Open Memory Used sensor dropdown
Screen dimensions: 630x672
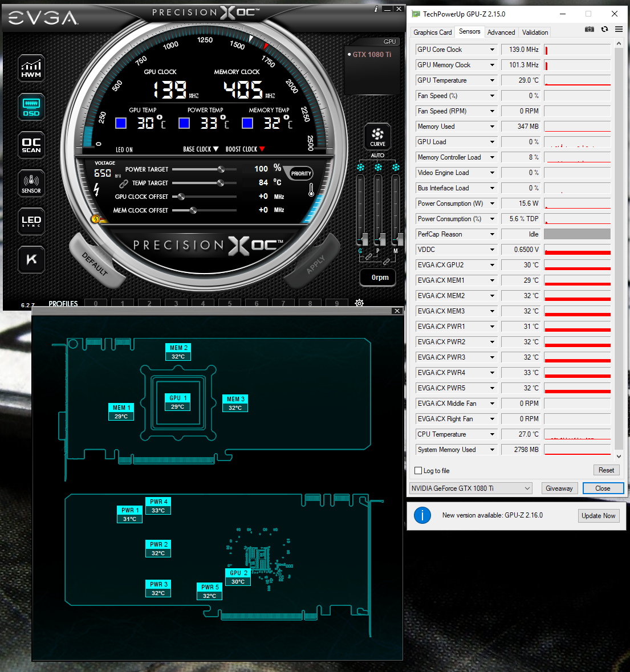pos(492,127)
